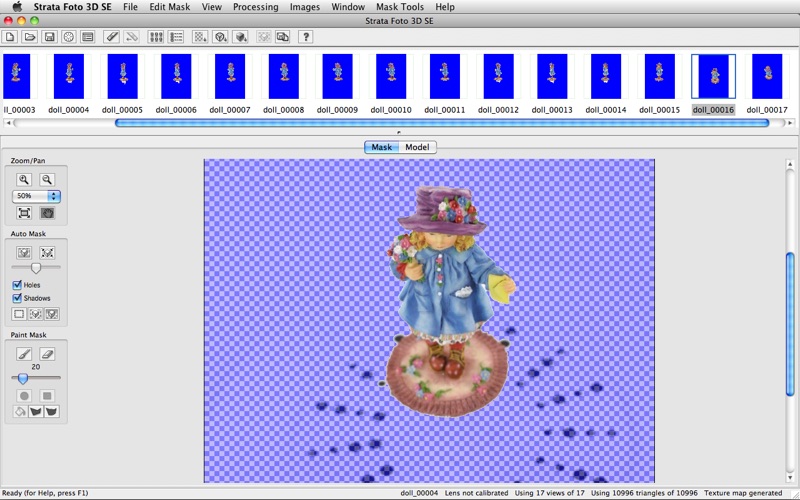The image size is (800, 500).
Task: Click the calibration wheel toolbar icon
Action: 69,37
